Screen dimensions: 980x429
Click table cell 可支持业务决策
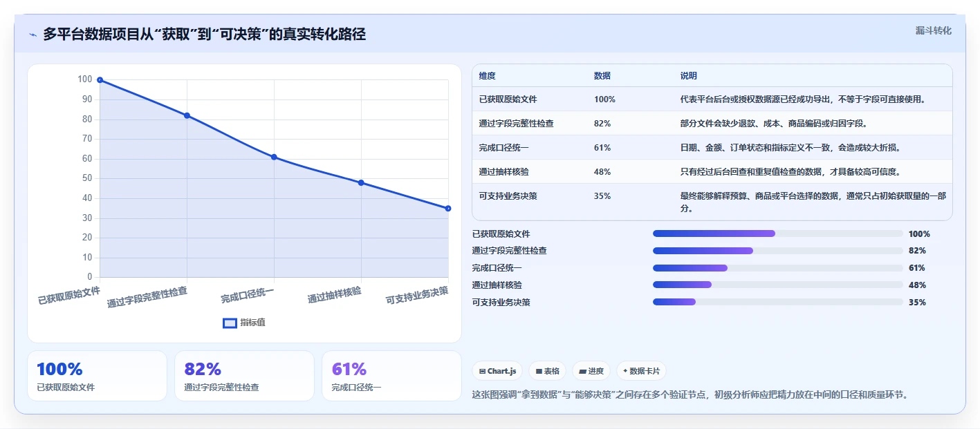(x=508, y=196)
